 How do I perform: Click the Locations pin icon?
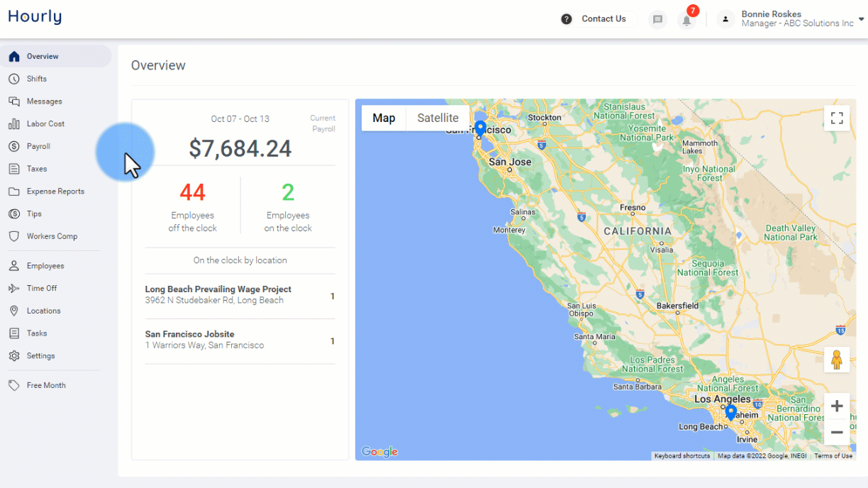(x=13, y=311)
